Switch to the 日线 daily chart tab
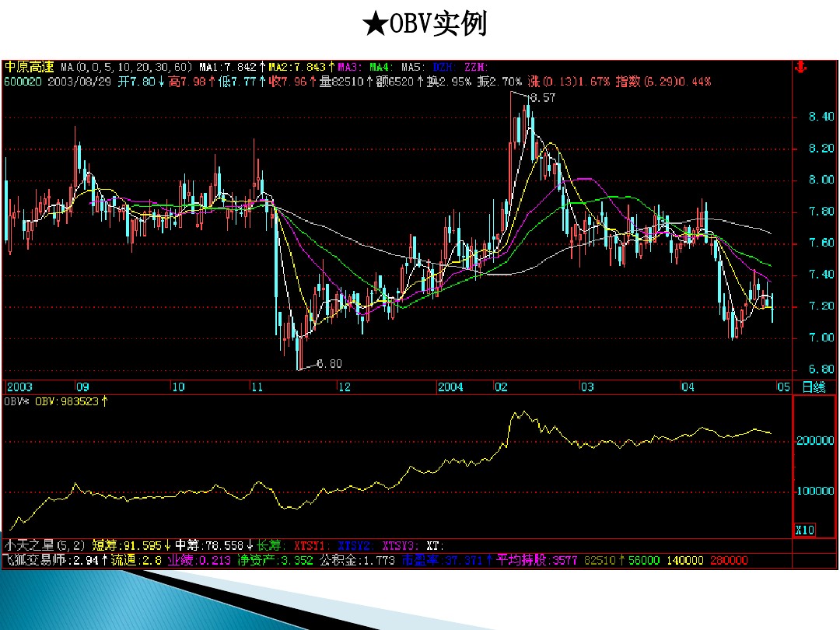This screenshot has height=630, width=840. pyautogui.click(x=815, y=387)
